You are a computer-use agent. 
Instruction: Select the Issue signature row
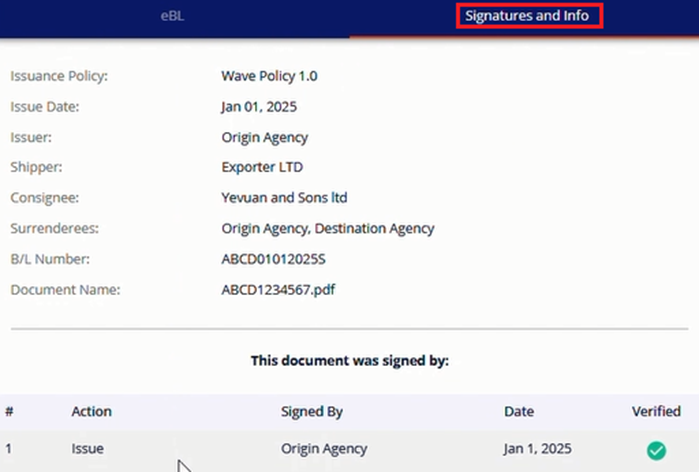[350, 450]
